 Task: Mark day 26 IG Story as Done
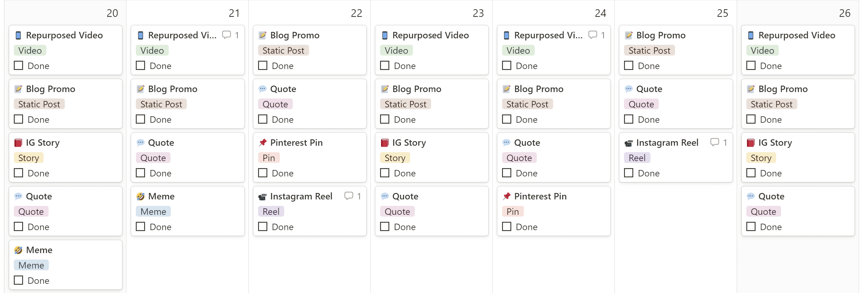point(751,173)
